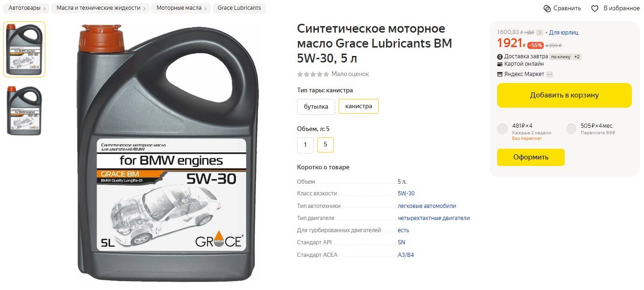644x290 pixels.
Task: Select the 1 liter volume option
Action: pos(305,145)
